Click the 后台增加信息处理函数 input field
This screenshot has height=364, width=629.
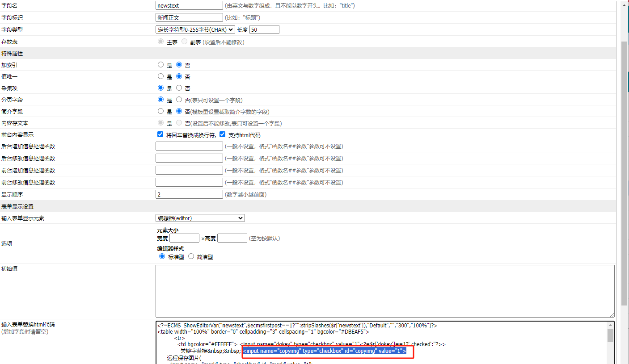[189, 146]
